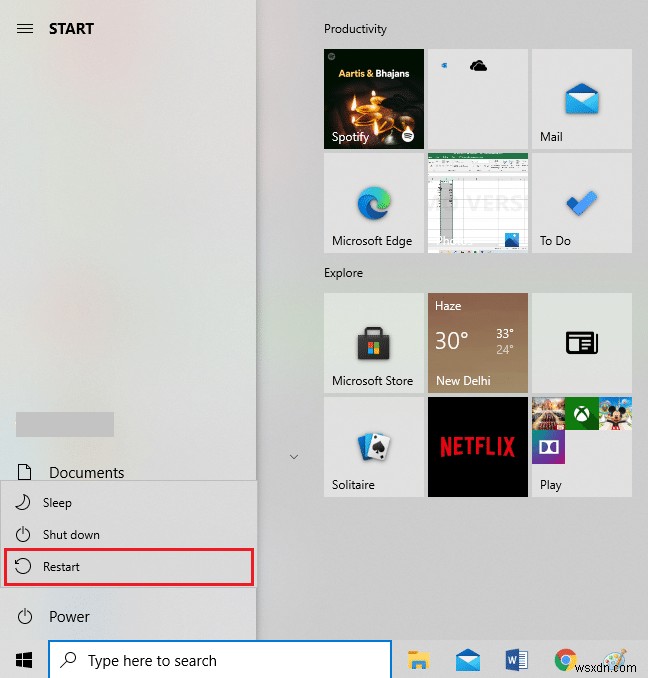The width and height of the screenshot is (648, 678).
Task: Click the Explore group header
Action: (343, 273)
